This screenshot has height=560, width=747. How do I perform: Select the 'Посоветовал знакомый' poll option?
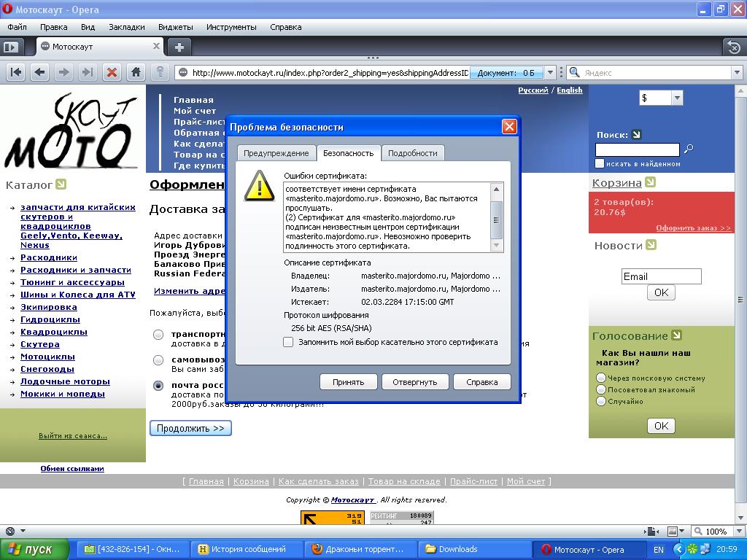601,389
